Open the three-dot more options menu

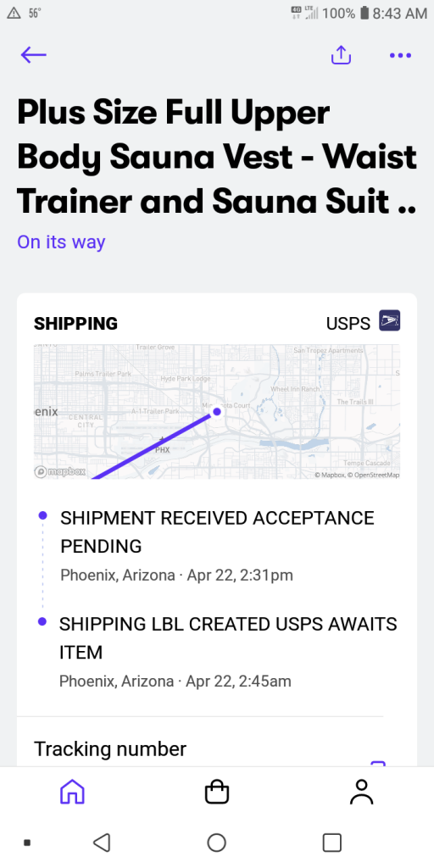click(400, 55)
